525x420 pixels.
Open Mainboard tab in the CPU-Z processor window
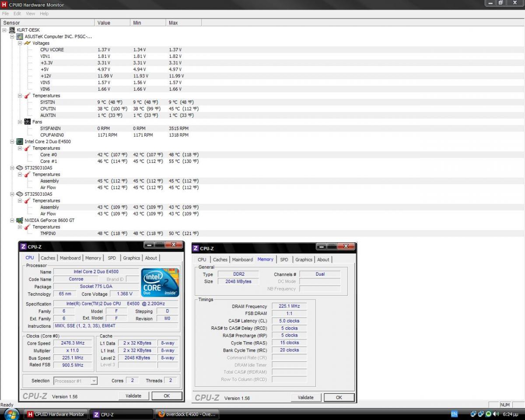[x=70, y=258]
